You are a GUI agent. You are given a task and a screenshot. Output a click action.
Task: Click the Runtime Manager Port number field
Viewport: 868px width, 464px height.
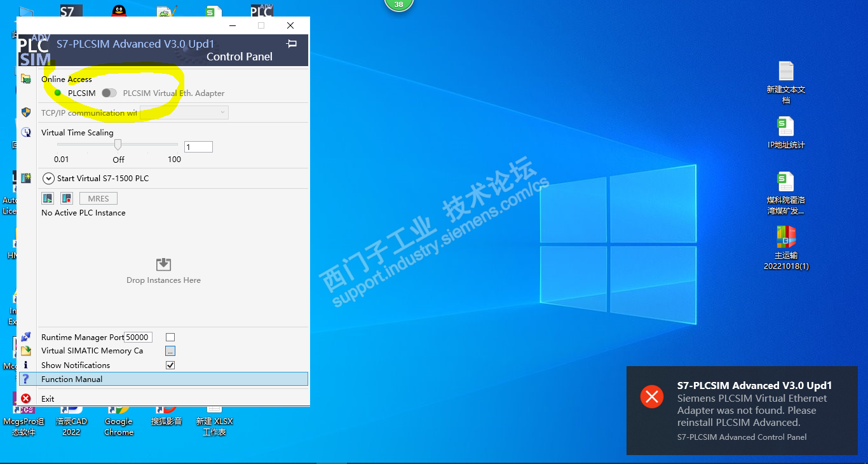coord(137,338)
